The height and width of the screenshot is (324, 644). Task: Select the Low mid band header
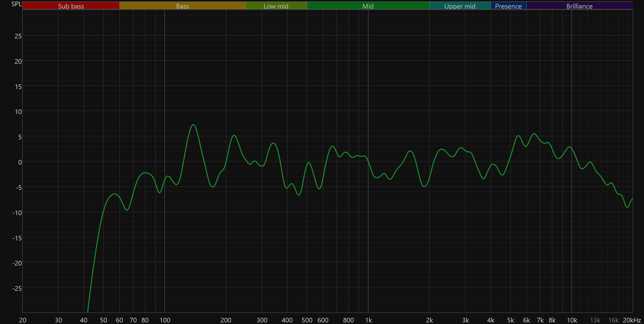tap(276, 6)
